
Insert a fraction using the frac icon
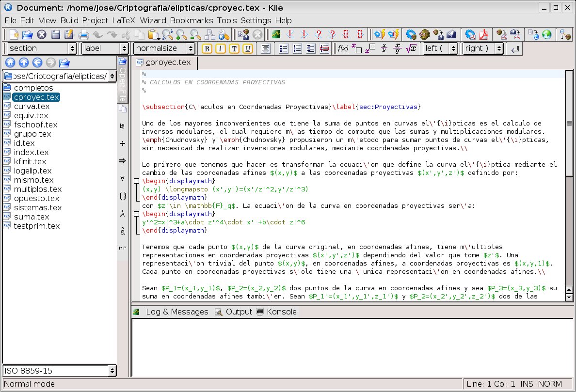pos(384,48)
